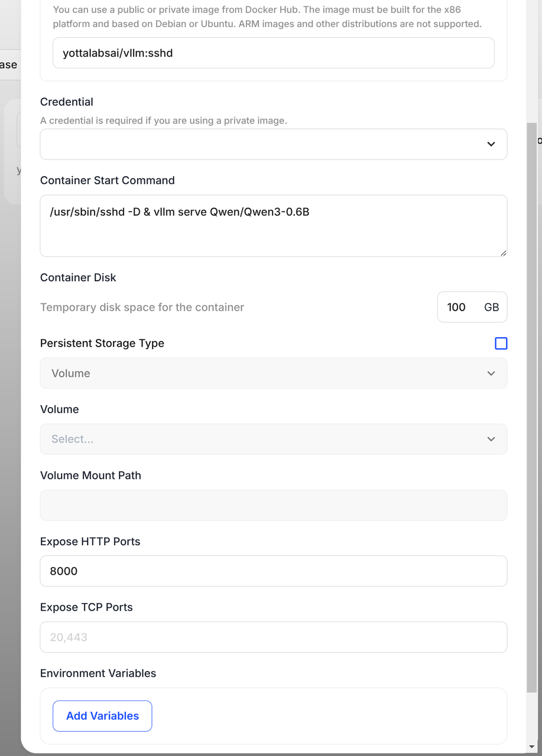Click the chevron in the Volume Select box
Viewport: 542px width, 756px height.
tap(491, 439)
